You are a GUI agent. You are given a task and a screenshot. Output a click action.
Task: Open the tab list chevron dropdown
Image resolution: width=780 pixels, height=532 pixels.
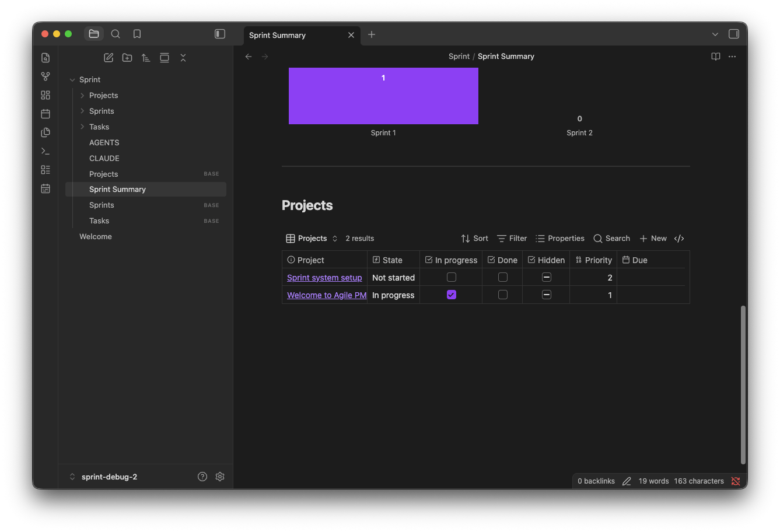click(x=715, y=34)
